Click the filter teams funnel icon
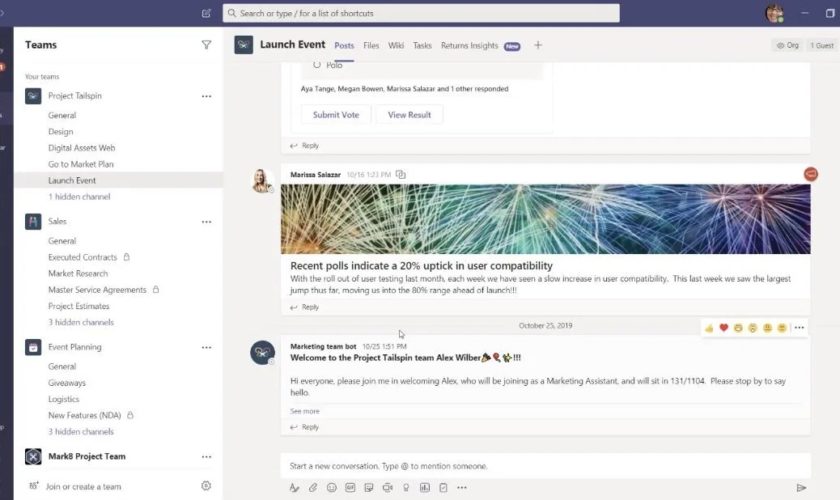The width and height of the screenshot is (840, 500). (206, 45)
